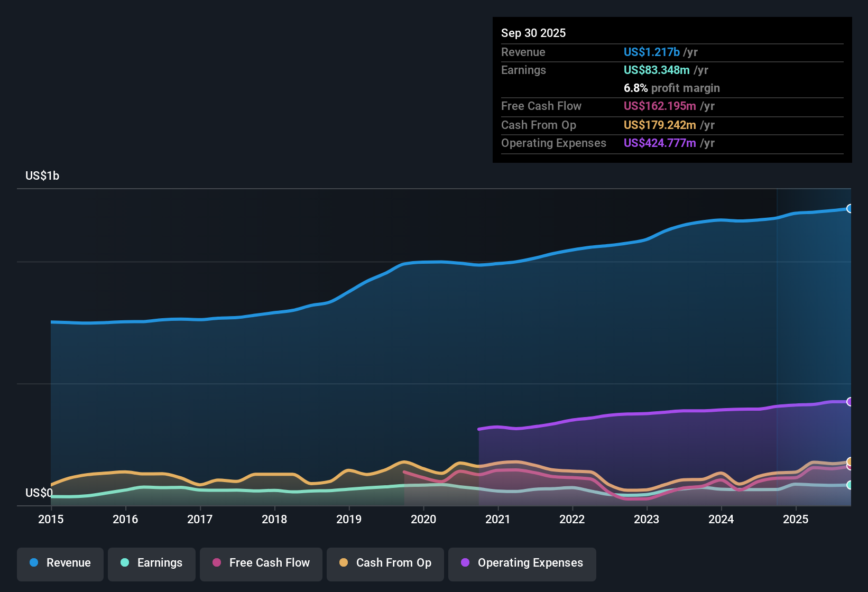Click the 6.8% profit margin text
Screen dimensions: 868x592
click(672, 88)
